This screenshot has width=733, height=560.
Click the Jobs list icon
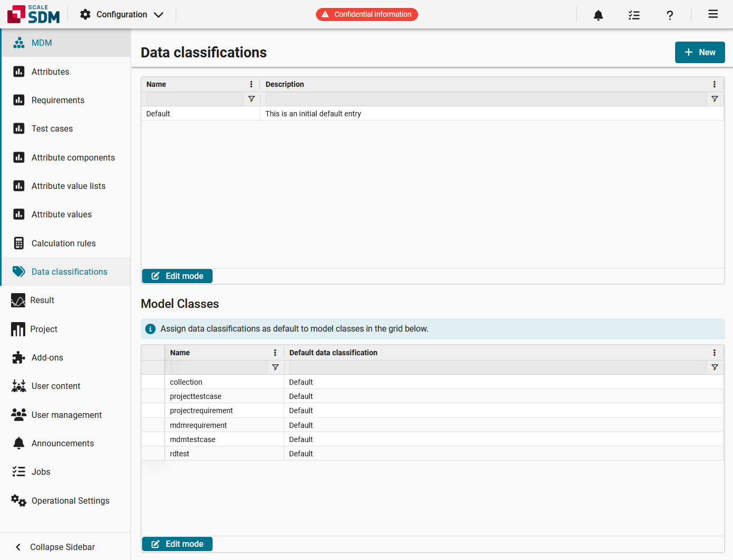19,472
